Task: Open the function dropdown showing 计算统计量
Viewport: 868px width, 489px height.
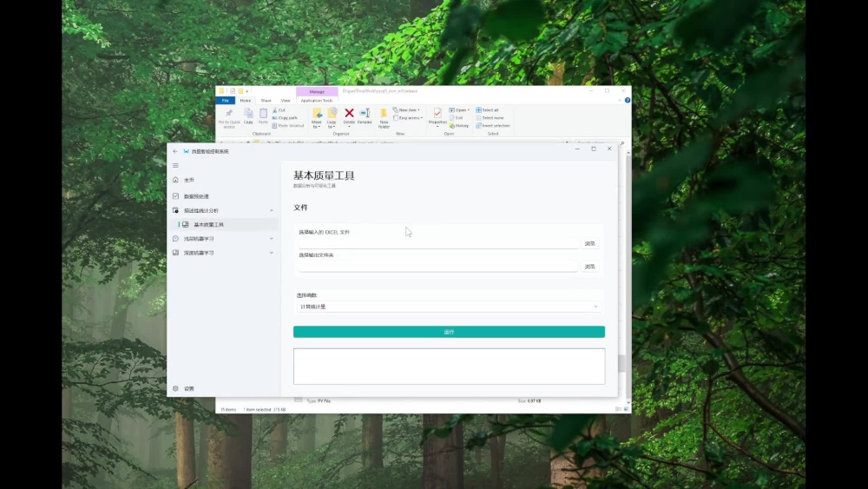Action: [449, 307]
